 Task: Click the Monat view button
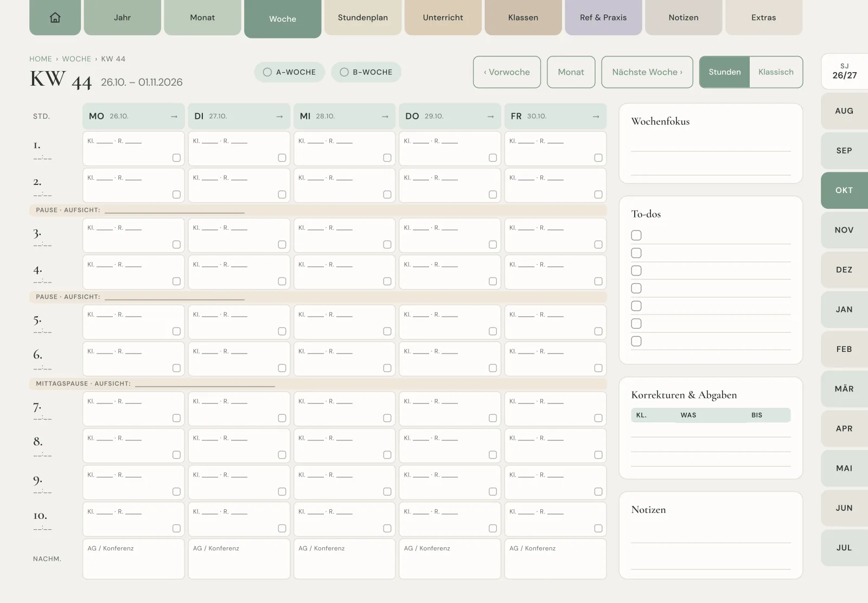coord(571,72)
